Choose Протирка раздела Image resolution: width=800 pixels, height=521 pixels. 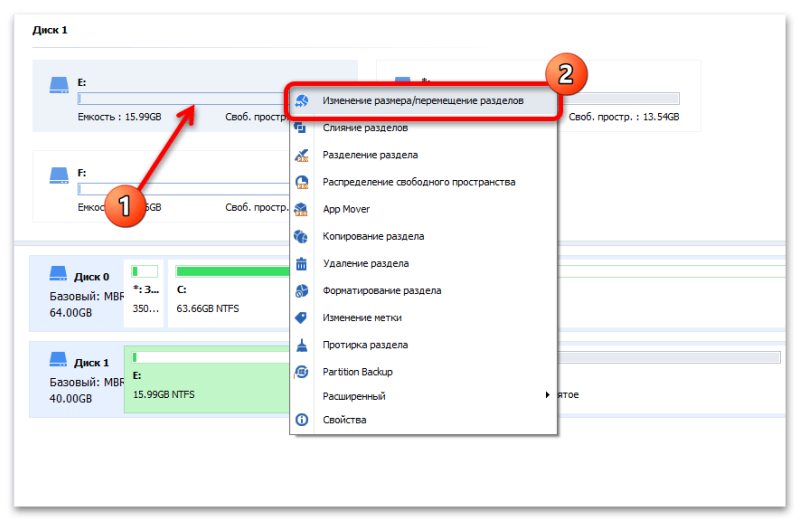423,344
